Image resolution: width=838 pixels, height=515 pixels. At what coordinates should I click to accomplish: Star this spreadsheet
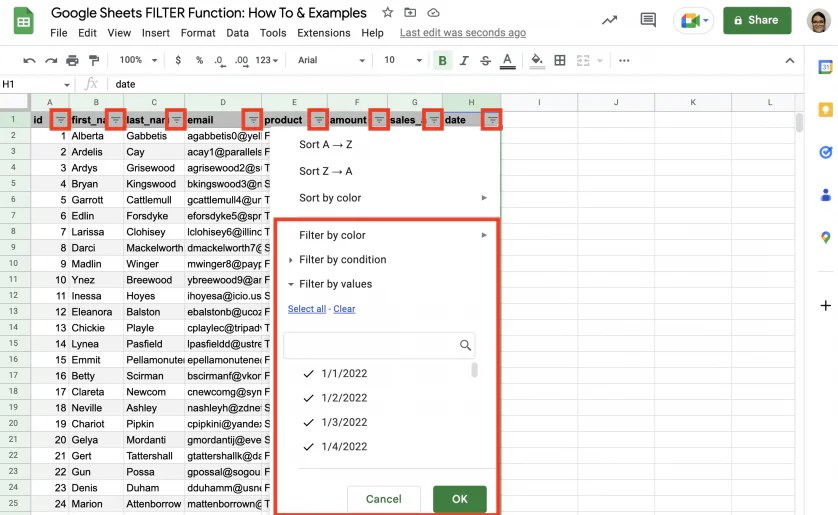coord(387,12)
